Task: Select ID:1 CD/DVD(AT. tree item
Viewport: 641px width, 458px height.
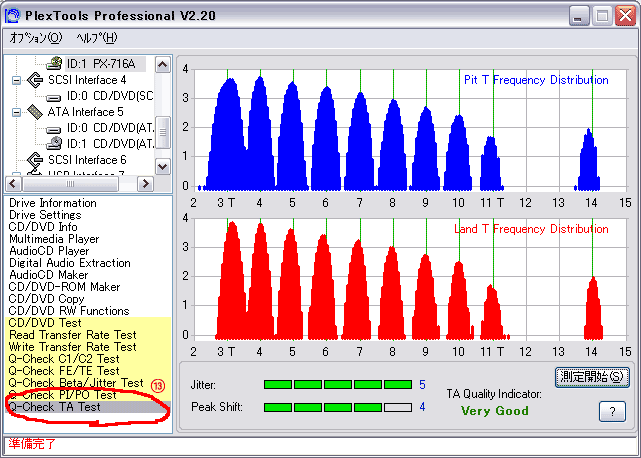Action: 110,144
